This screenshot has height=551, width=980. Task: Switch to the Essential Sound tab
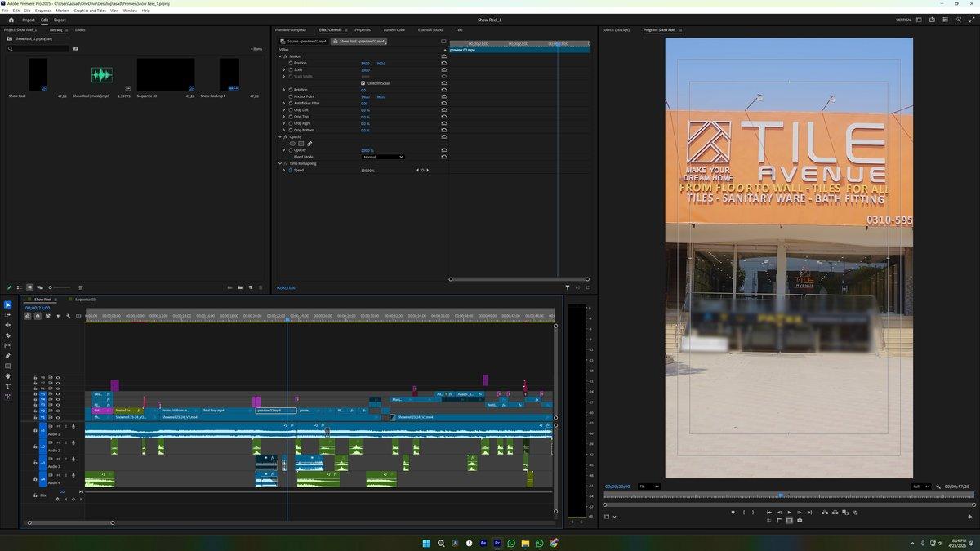[430, 29]
